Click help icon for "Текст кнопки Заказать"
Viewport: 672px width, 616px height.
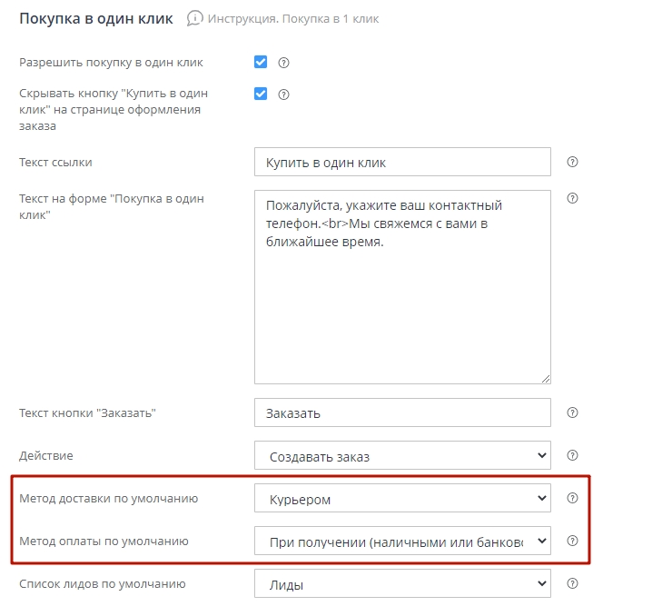(572, 412)
